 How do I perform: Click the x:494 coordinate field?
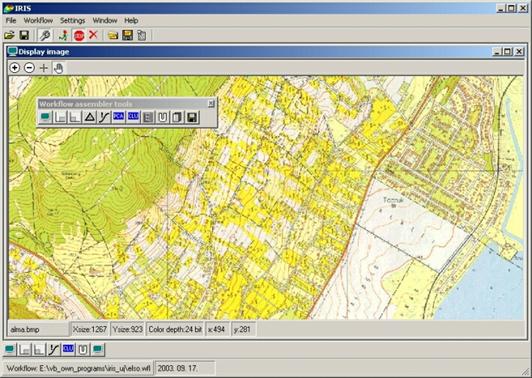point(217,329)
